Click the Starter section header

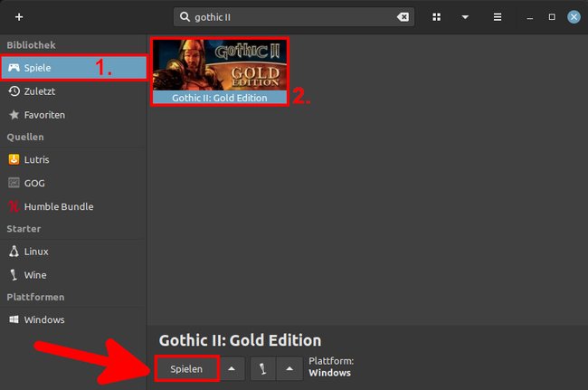pyautogui.click(x=24, y=229)
